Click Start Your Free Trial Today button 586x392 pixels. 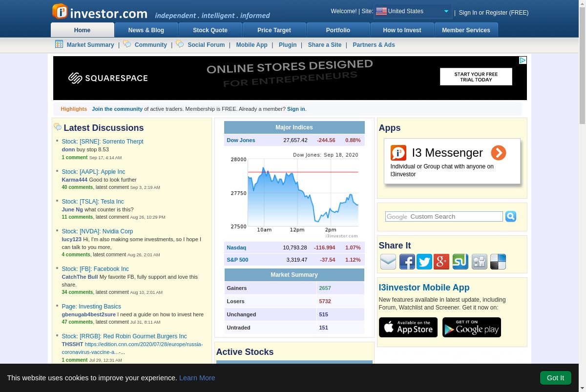(476, 77)
